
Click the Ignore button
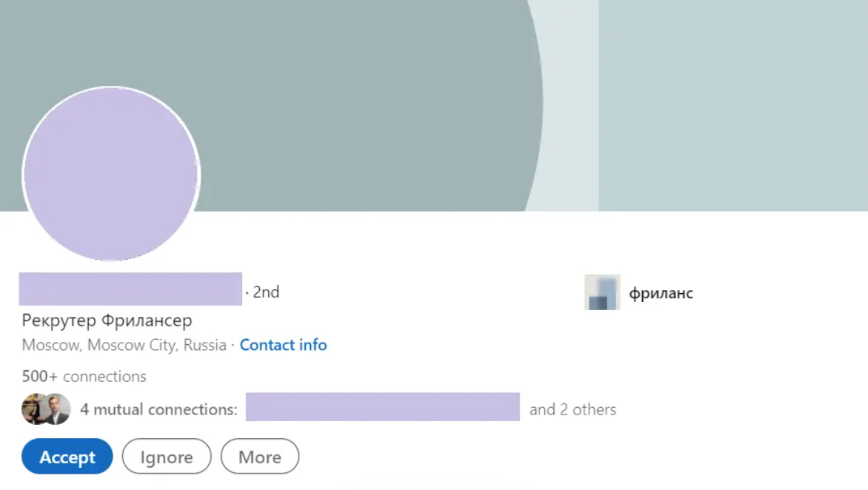[166, 457]
